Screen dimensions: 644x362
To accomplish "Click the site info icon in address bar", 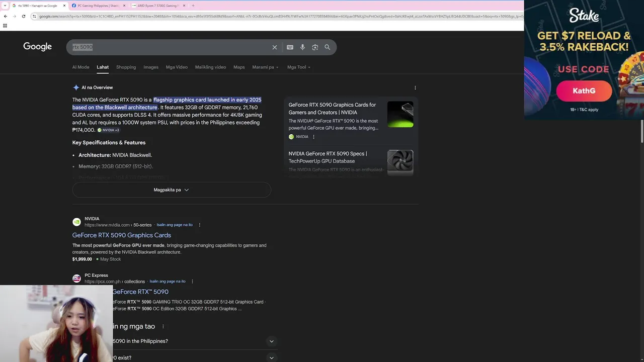I will (x=34, y=16).
